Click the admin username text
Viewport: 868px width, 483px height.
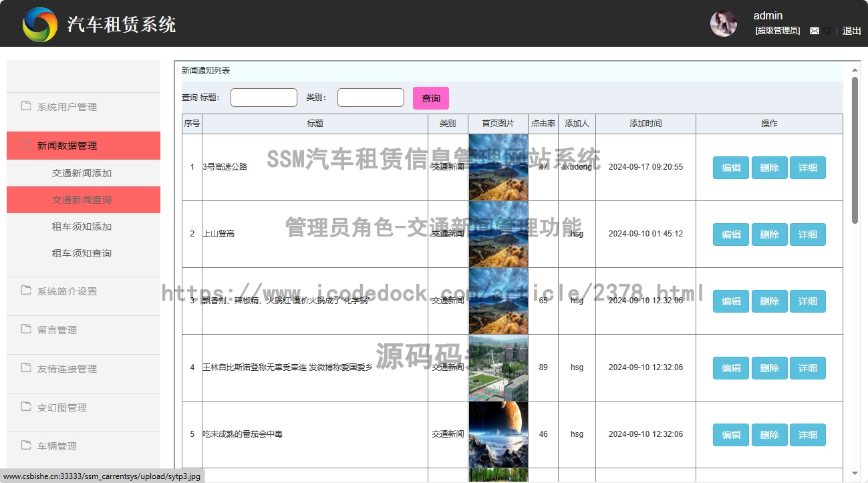tap(768, 15)
